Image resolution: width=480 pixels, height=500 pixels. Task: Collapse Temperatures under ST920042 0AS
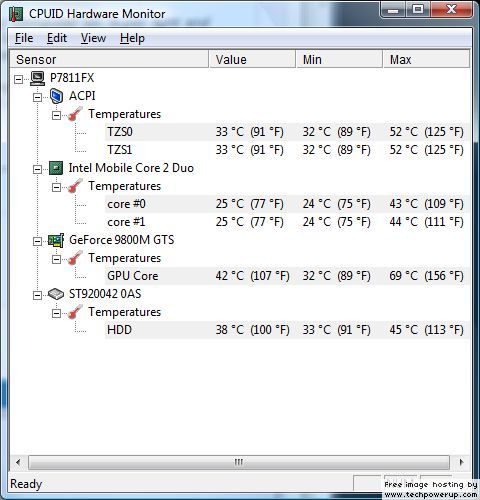(56, 313)
